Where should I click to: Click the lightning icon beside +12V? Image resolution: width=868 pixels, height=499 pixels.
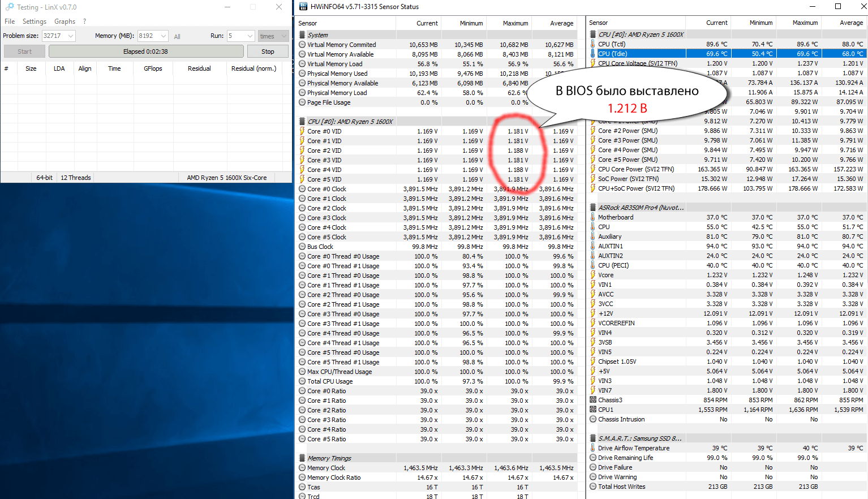tap(593, 313)
